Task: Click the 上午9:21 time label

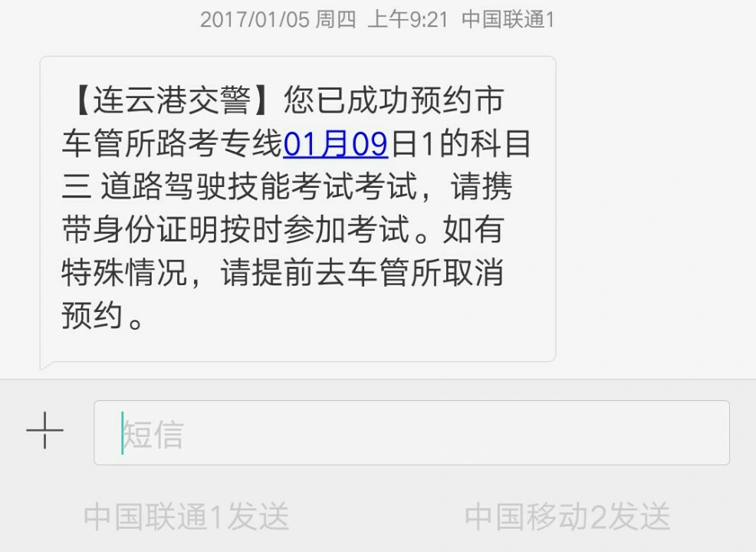Action: (x=407, y=20)
